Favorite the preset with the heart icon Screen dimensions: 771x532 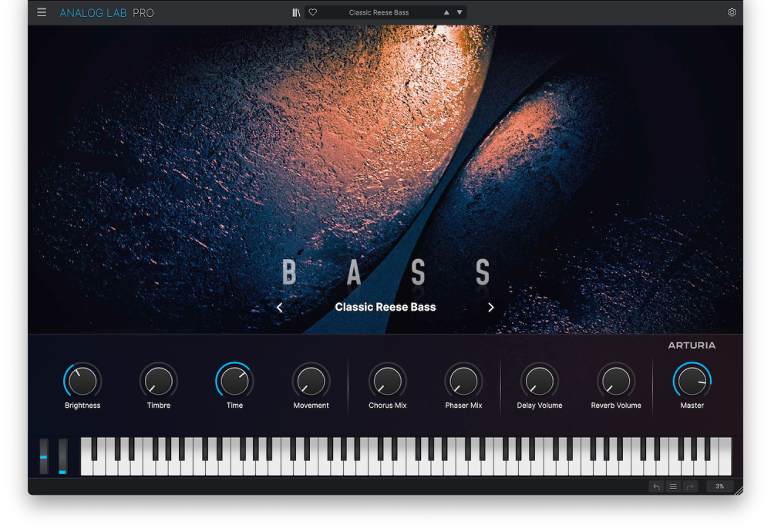[x=313, y=12]
